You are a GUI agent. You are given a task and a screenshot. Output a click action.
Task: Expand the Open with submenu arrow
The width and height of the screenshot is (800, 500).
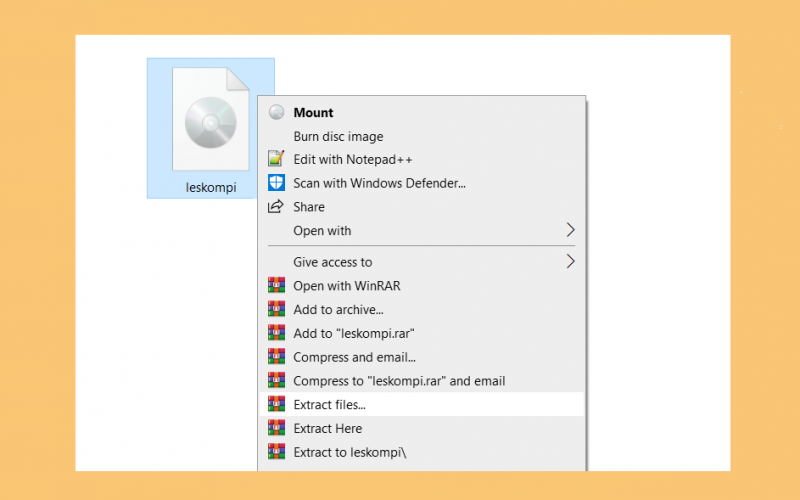click(570, 230)
